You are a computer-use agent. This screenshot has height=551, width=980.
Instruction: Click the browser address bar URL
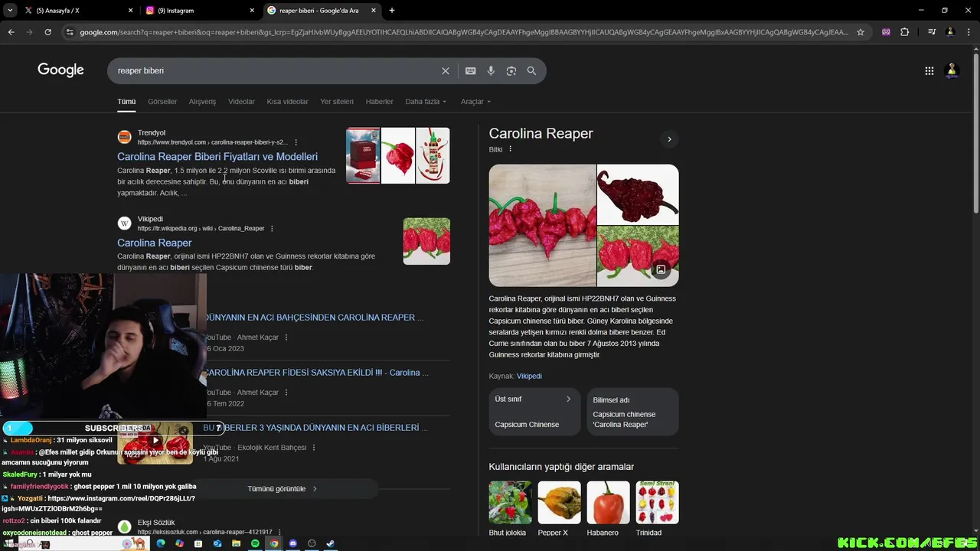(x=463, y=32)
